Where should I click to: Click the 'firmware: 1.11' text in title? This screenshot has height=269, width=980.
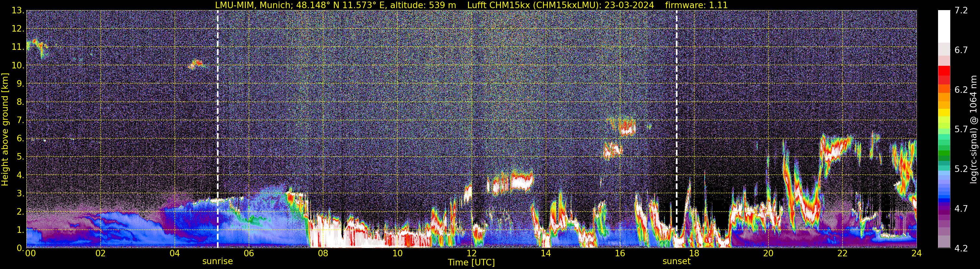pos(696,5)
